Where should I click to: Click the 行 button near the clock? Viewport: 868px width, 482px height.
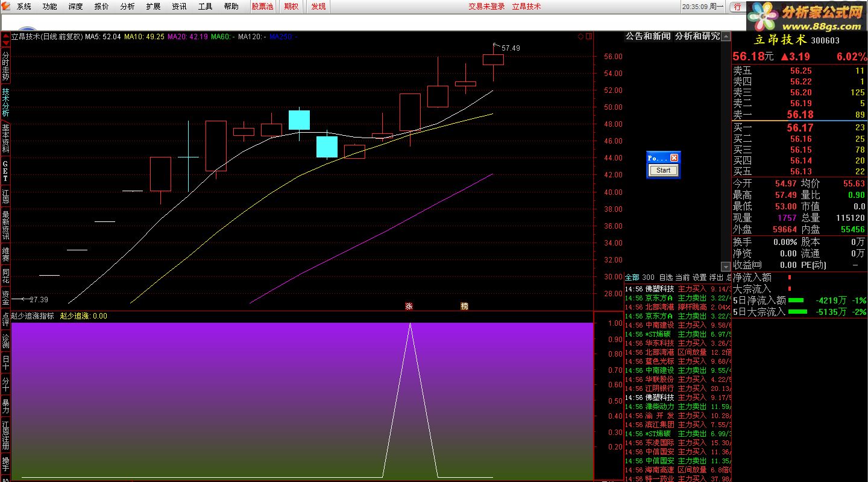tap(737, 7)
